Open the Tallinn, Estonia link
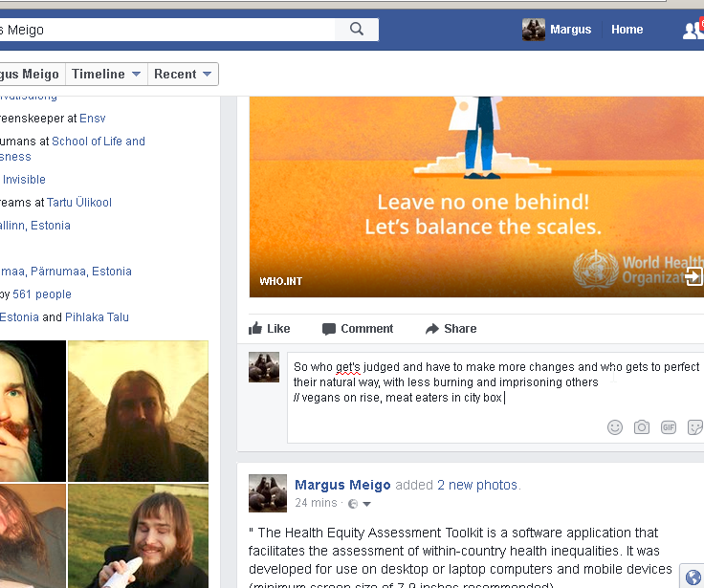The image size is (704, 588). click(x=35, y=225)
